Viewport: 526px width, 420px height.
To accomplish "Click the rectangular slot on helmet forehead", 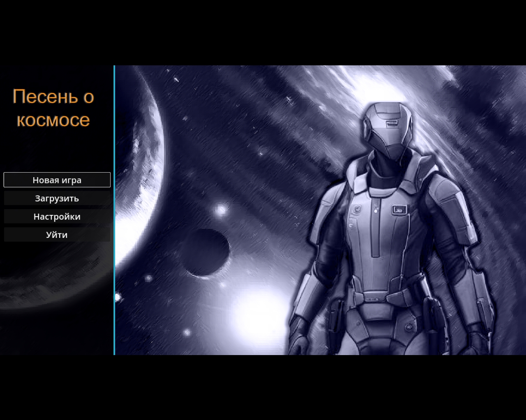I will pyautogui.click(x=392, y=122).
